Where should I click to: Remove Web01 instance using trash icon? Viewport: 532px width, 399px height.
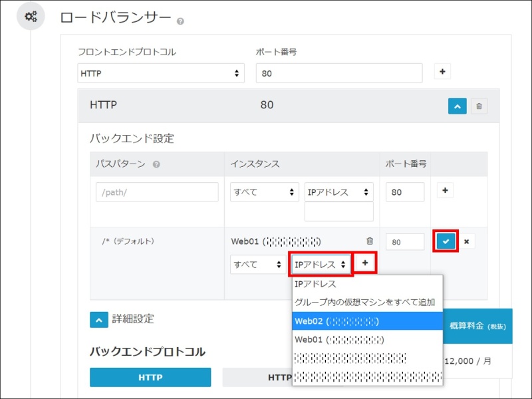coord(370,241)
